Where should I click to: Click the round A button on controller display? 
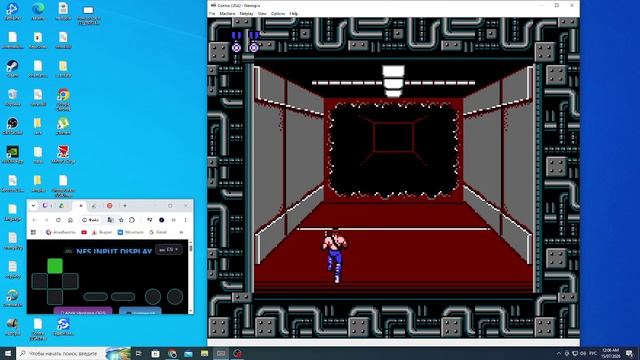[x=175, y=297]
